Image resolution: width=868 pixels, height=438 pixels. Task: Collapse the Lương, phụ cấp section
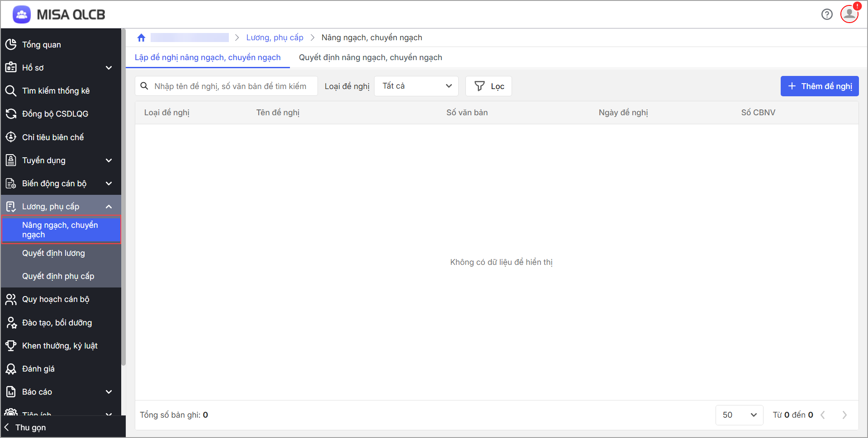point(109,207)
